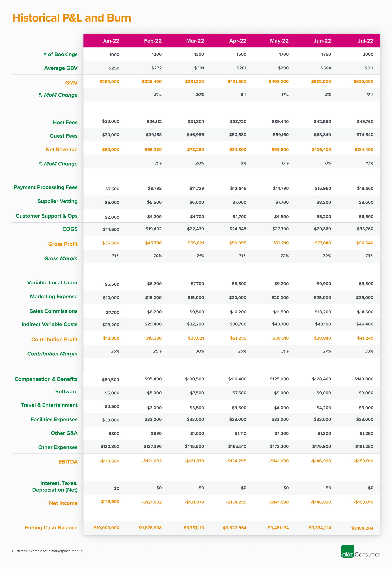Click the $622,000 GMV value for Jul-22
Viewport: 392px width, 569px height.
tap(363, 82)
